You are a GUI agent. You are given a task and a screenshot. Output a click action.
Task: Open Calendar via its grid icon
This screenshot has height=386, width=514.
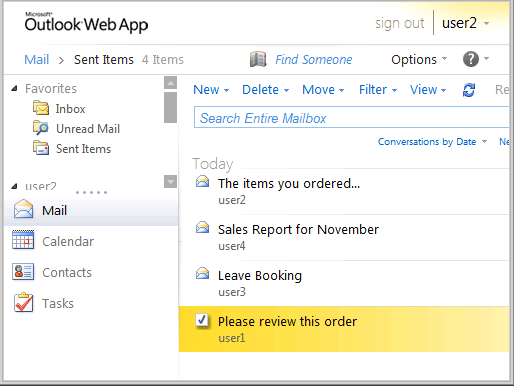point(23,240)
